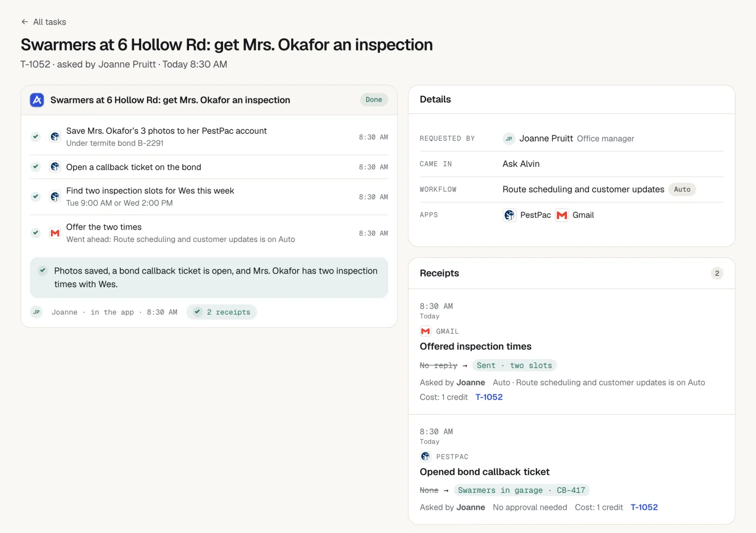
Task: Click No approval needed text
Action: tap(530, 507)
